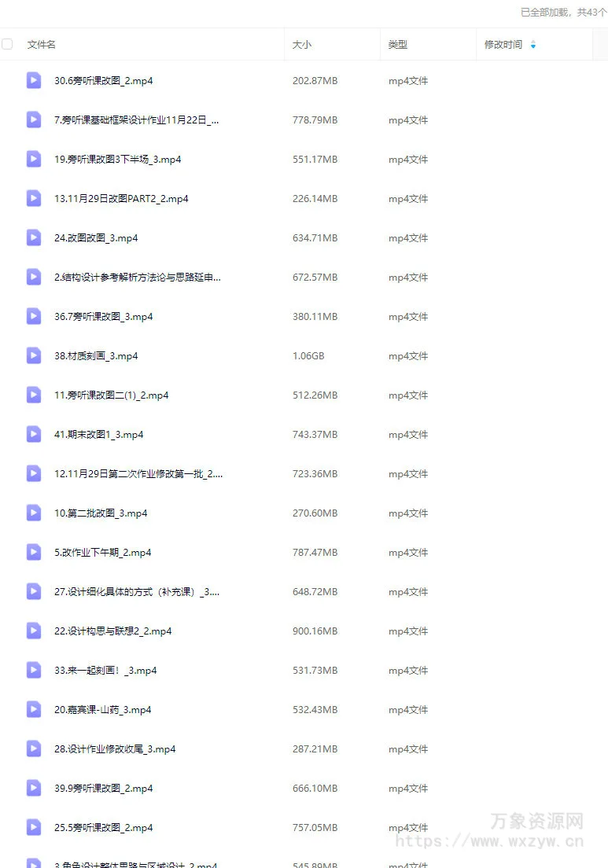Click video icon for 30.6旁听课改图_2.mp4

point(34,80)
